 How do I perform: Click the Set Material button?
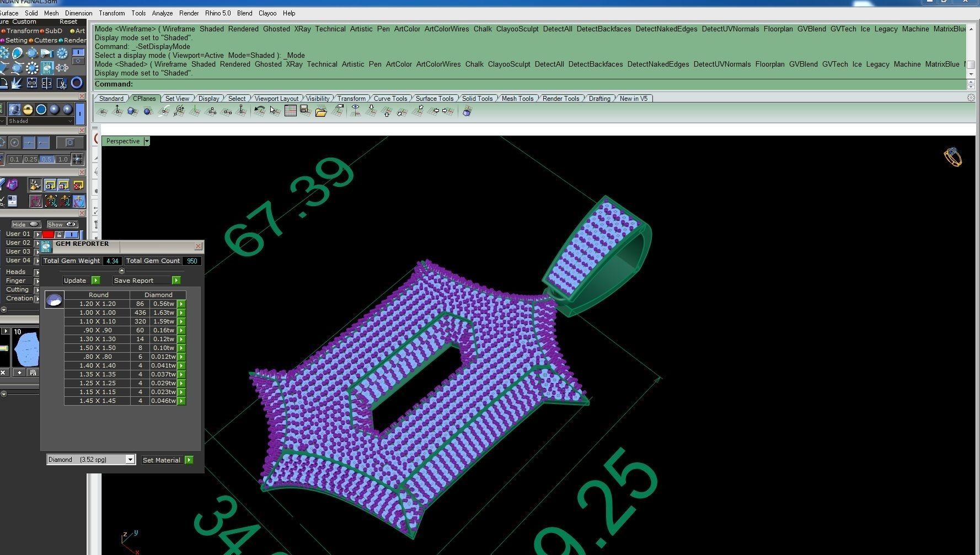[167, 460]
